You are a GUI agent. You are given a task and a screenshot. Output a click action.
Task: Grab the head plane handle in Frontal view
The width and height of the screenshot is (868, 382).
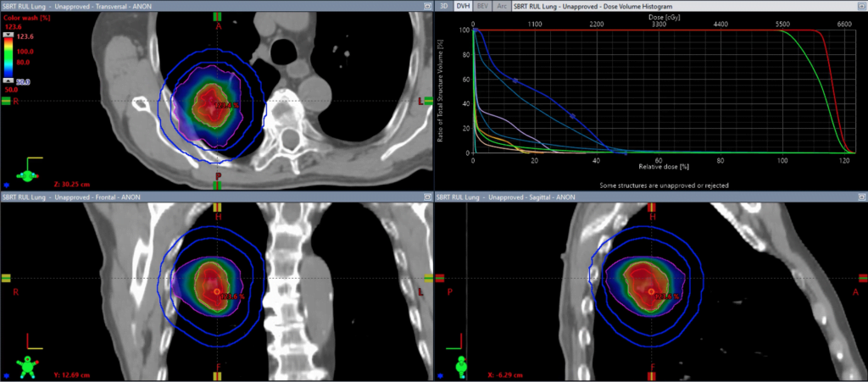coord(217,208)
